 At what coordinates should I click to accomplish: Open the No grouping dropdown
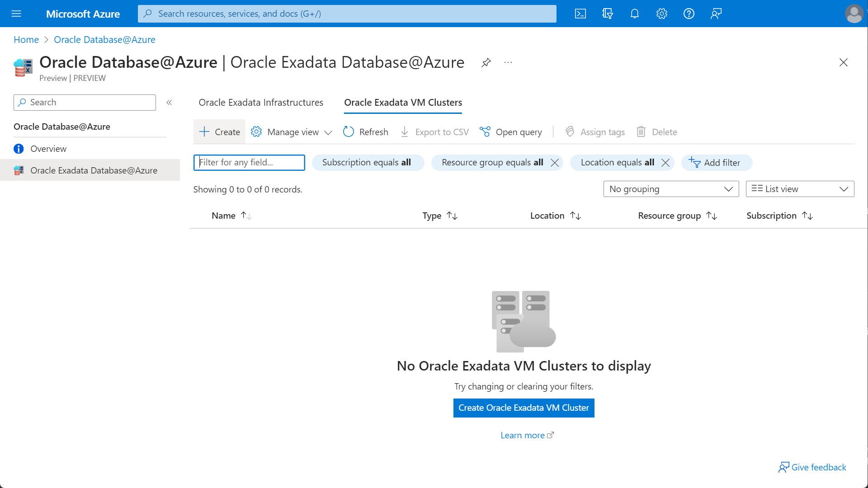tap(670, 189)
